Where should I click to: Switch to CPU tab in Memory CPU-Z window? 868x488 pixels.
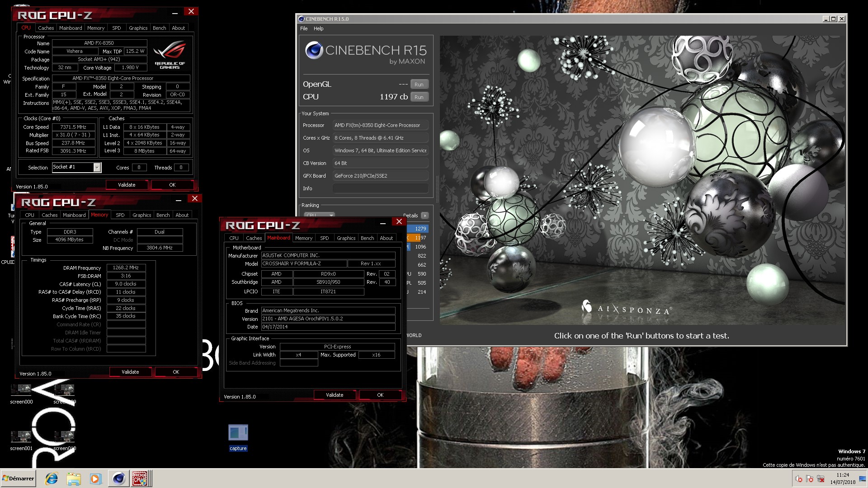pyautogui.click(x=30, y=215)
